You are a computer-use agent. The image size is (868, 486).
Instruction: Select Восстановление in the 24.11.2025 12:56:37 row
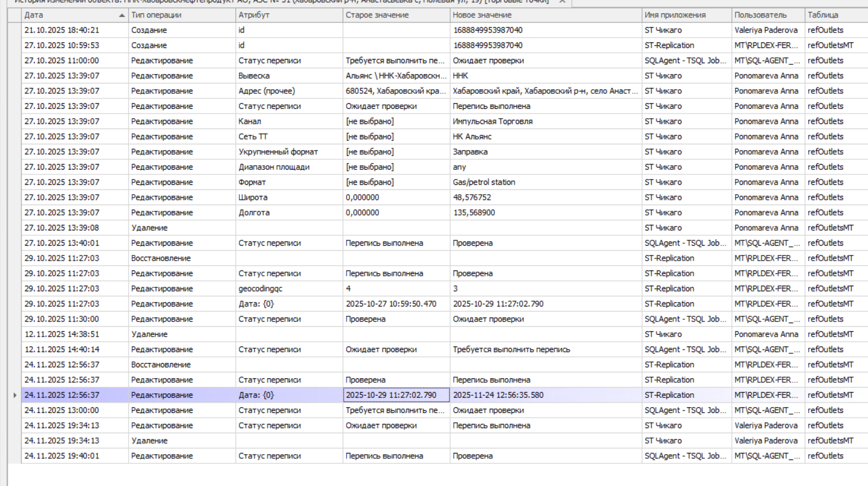click(x=182, y=364)
